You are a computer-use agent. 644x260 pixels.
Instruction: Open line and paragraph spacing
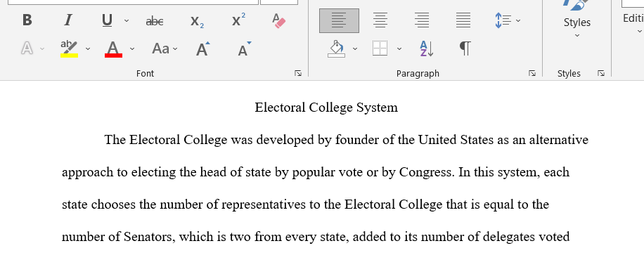pos(503,20)
